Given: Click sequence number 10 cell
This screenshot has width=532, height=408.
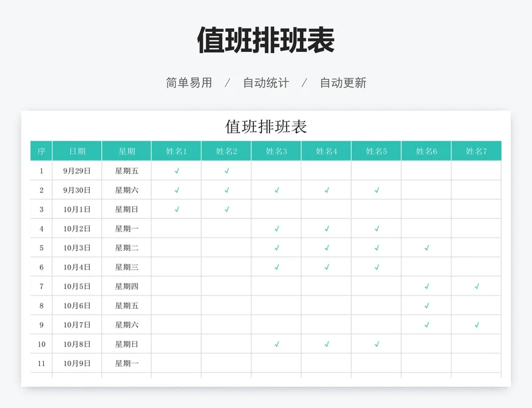Looking at the screenshot, I should click(41, 344).
